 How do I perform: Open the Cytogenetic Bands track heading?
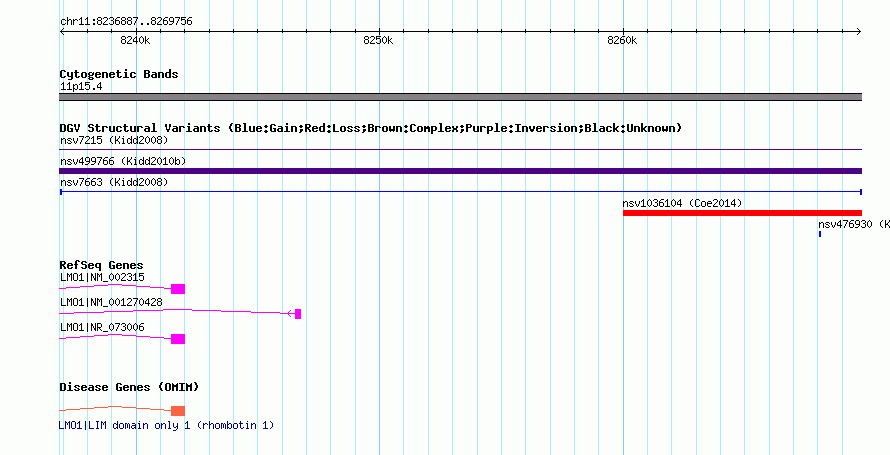119,74
